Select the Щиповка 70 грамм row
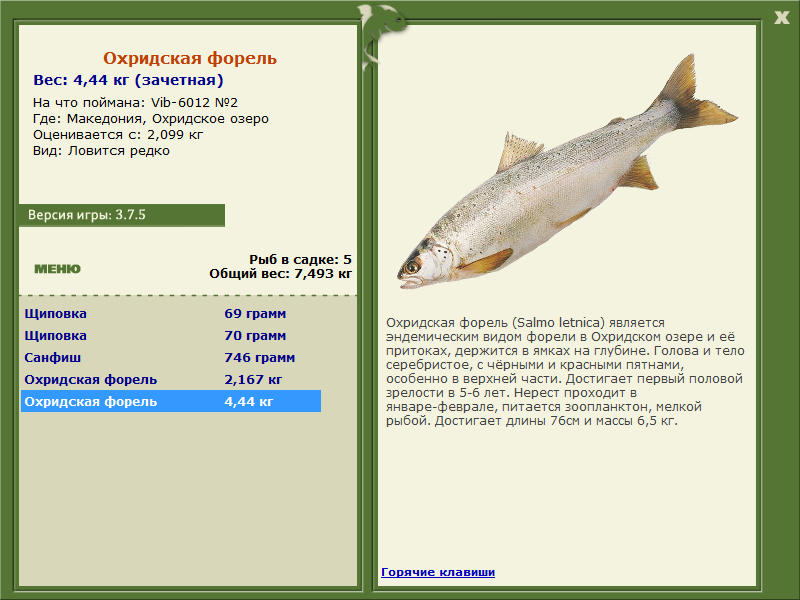Viewport: 800px width, 600px height. (x=170, y=335)
